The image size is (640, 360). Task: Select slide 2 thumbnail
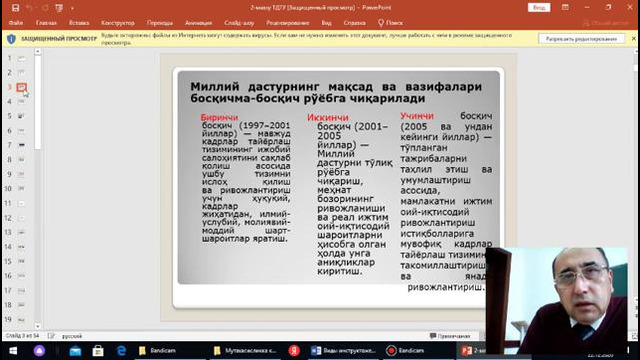[x=21, y=72]
